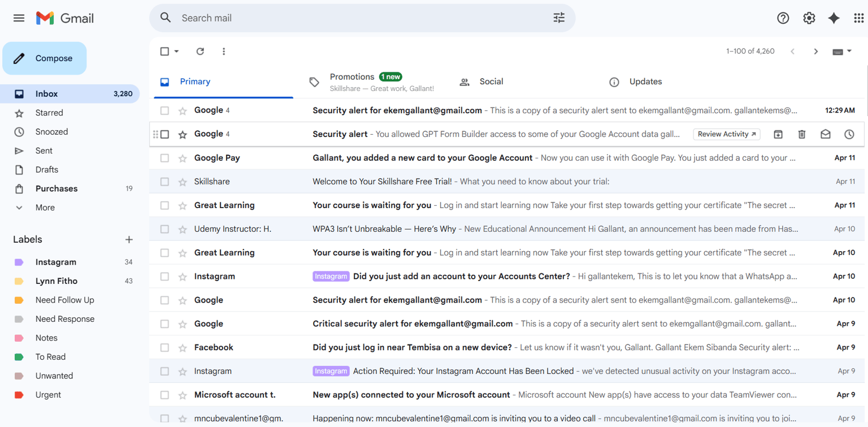The image size is (868, 427).
Task: Star the Microsoft account email
Action: point(183,395)
